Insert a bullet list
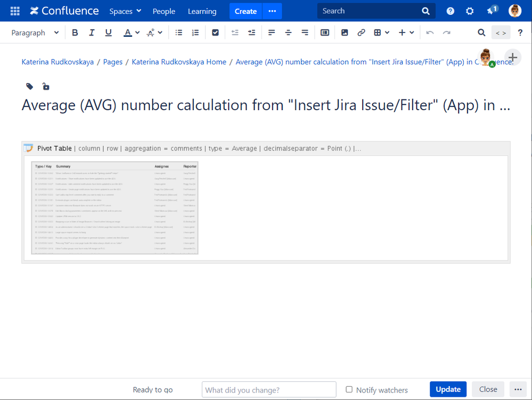 [x=179, y=32]
